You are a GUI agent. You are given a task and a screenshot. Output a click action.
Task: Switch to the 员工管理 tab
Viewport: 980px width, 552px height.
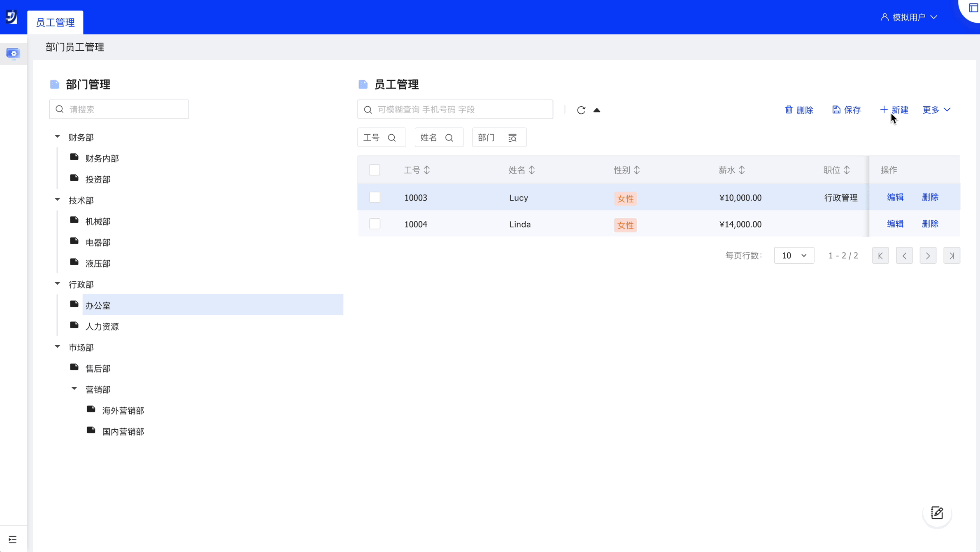[55, 23]
